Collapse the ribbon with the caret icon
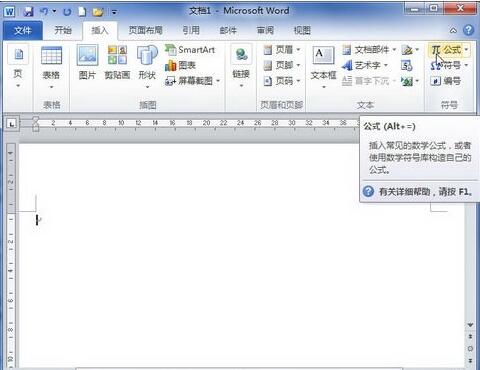The height and width of the screenshot is (370, 480). pos(453,31)
